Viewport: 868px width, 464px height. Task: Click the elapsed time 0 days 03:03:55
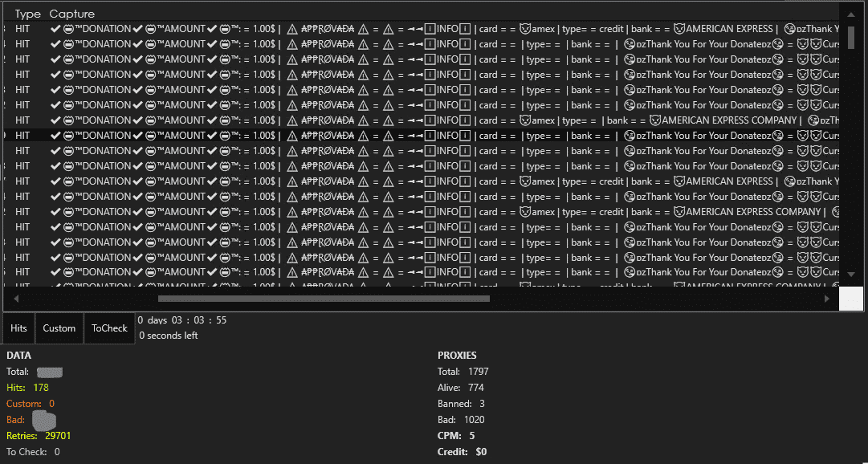click(x=182, y=320)
